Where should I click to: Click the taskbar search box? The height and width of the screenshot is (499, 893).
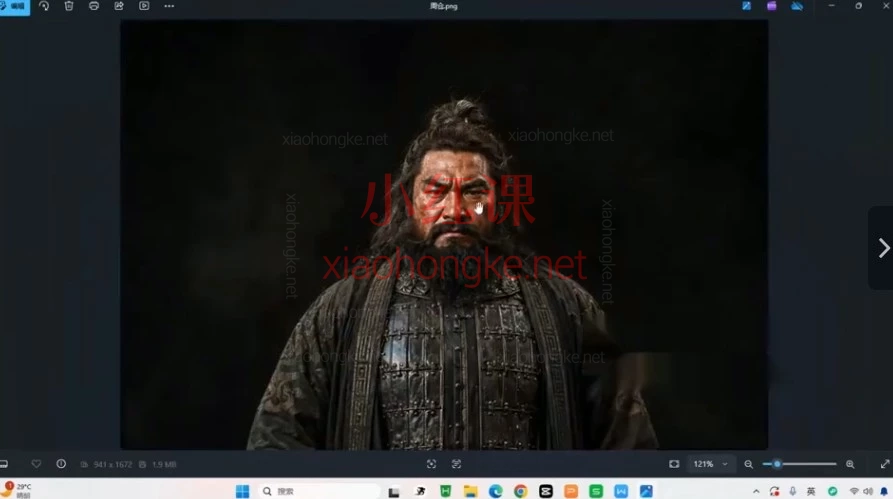point(319,491)
